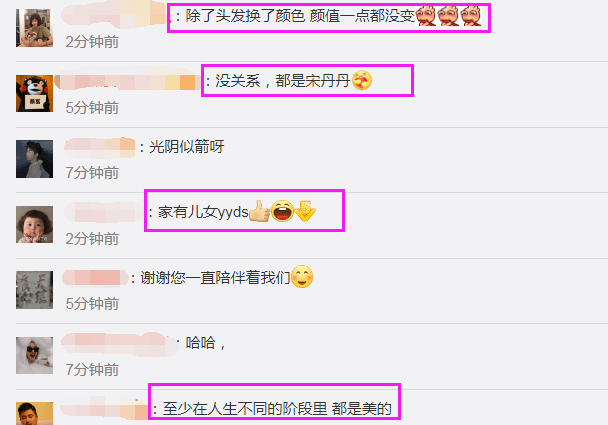Viewport: 608px width, 425px height.
Task: Click the 7分钟前 timestamp under 光阴似箭呀
Action: point(92,173)
